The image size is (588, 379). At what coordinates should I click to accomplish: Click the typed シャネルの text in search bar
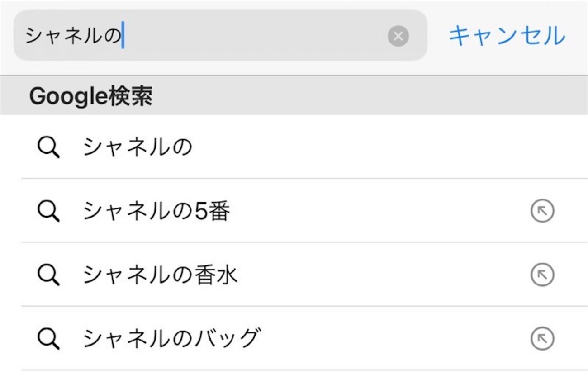[x=72, y=36]
